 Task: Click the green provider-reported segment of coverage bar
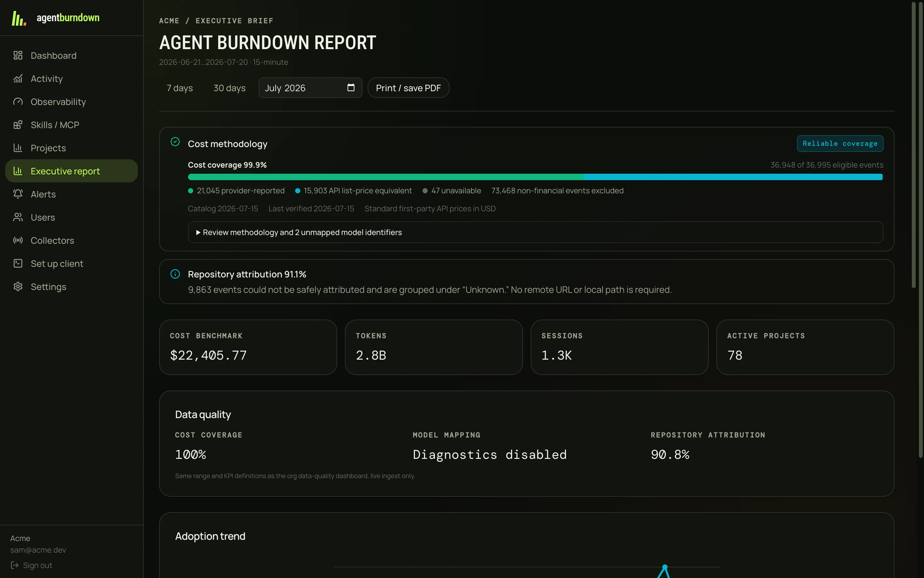pos(385,177)
